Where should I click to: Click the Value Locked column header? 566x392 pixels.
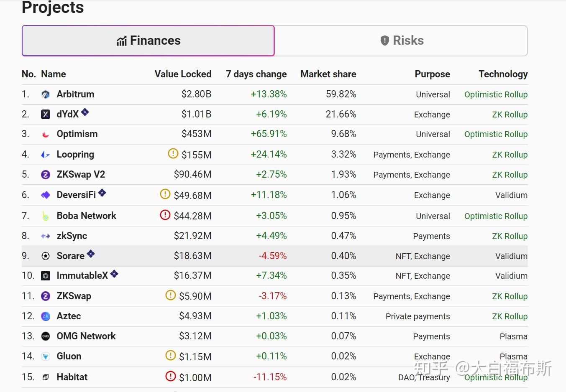183,74
